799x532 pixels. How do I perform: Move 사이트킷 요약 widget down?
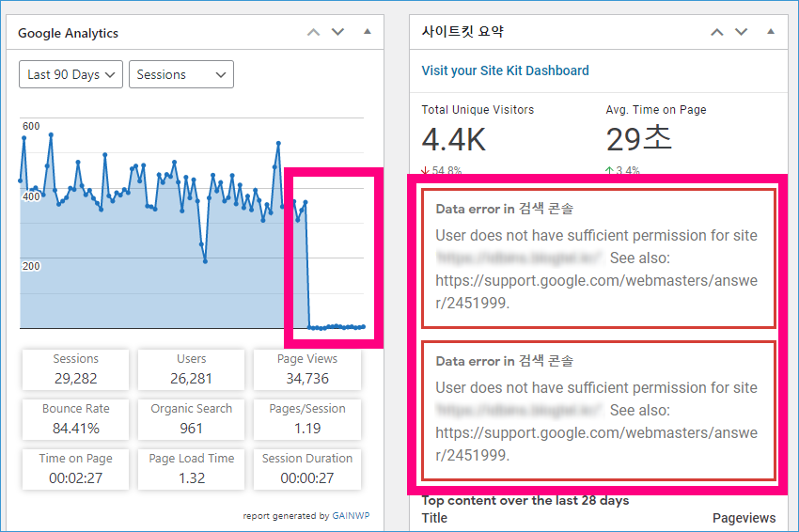tap(742, 32)
